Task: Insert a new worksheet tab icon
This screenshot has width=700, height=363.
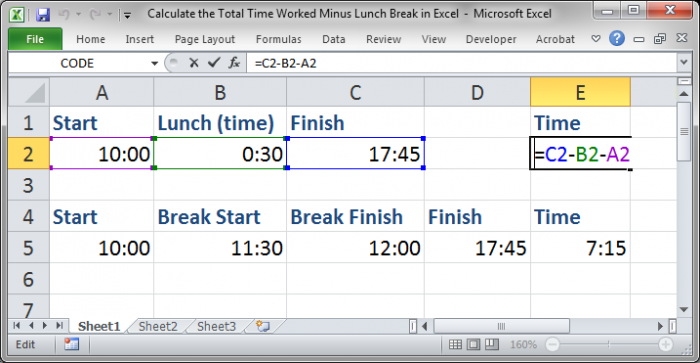Action: click(x=262, y=326)
